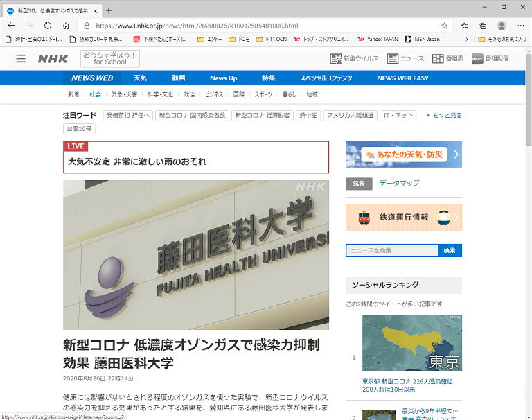
Task: Open 震災から9年半経て ranking link
Action: 430,414
